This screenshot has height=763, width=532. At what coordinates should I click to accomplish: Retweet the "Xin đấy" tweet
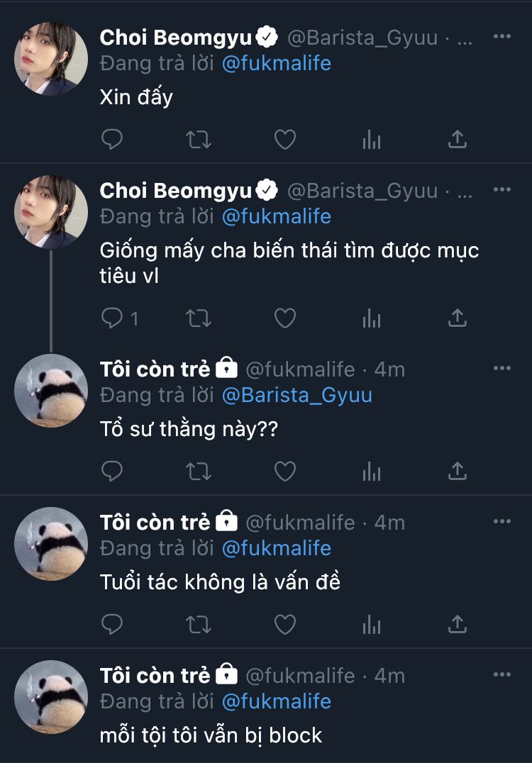coord(198,140)
